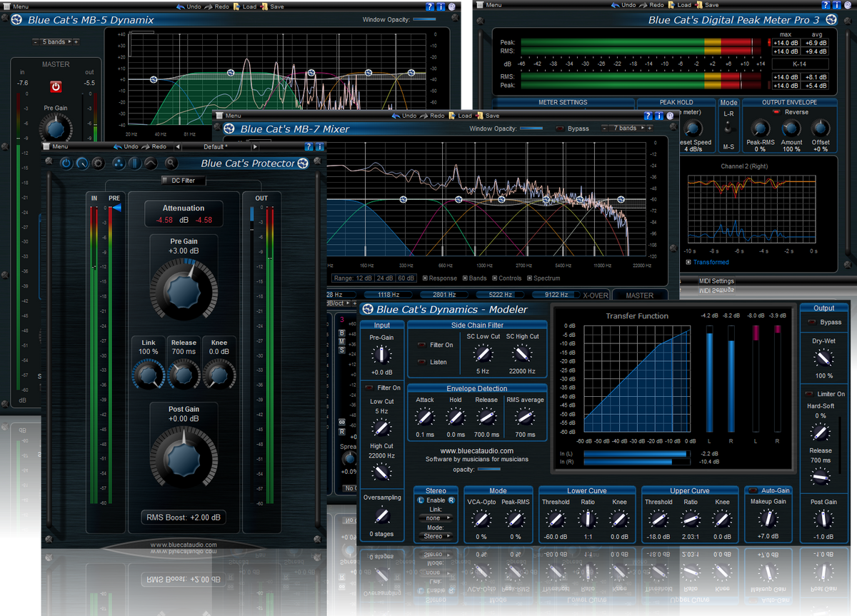
Task: Check the Spectrum checkbox under MB-7 graph
Action: pyautogui.click(x=529, y=278)
